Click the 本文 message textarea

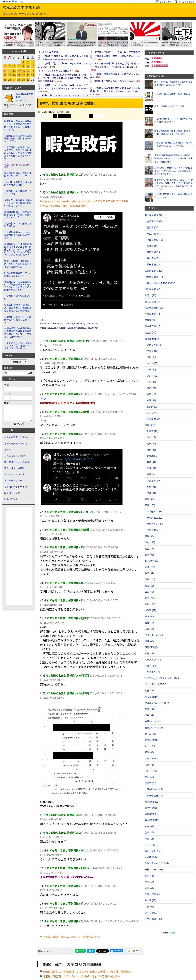click(x=18, y=413)
